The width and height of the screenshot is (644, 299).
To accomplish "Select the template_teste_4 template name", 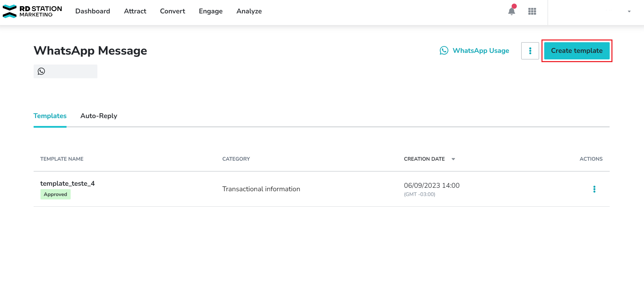I will [x=68, y=184].
